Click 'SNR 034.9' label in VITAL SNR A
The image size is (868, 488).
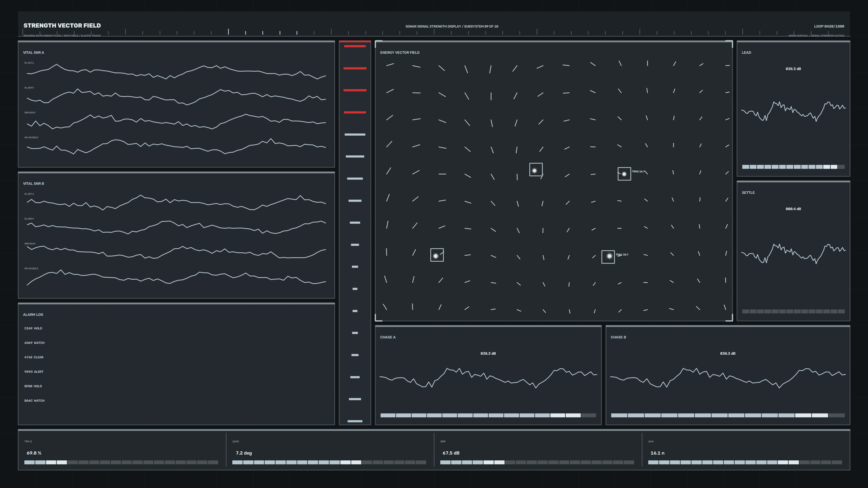click(x=30, y=113)
